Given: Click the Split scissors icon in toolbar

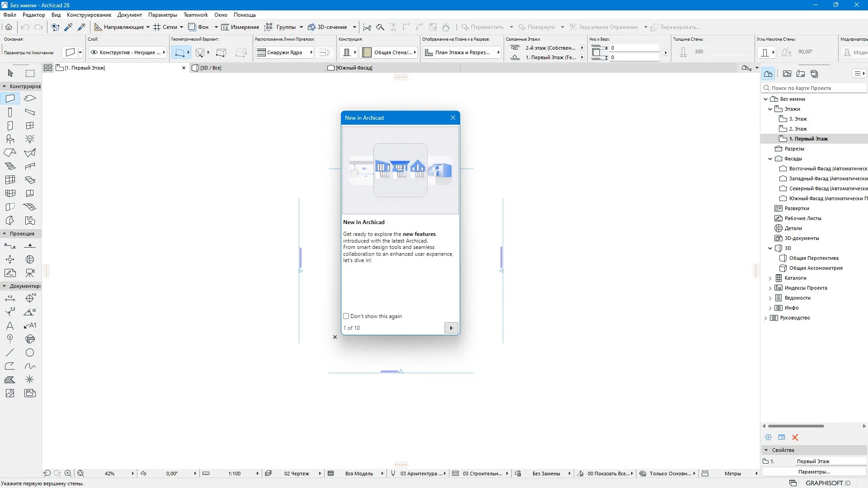Looking at the screenshot, I should click(367, 27).
